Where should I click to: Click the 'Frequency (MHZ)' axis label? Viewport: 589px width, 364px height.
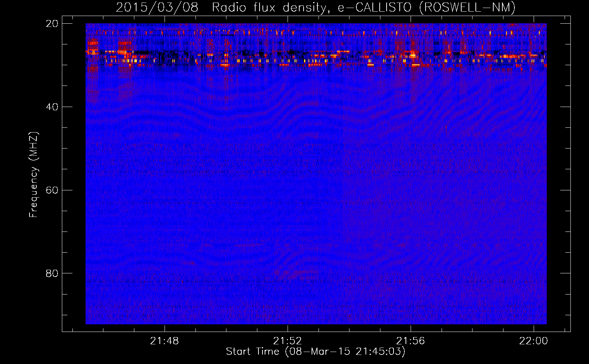33,175
